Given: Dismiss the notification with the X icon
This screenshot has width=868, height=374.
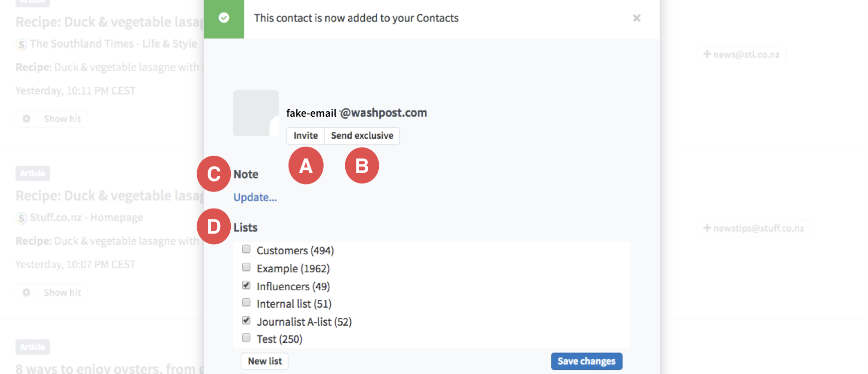Looking at the screenshot, I should 637,18.
